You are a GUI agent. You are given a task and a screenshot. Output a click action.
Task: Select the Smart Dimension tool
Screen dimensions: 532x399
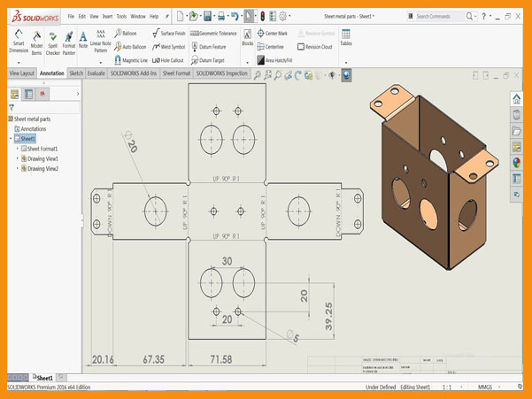coord(19,42)
